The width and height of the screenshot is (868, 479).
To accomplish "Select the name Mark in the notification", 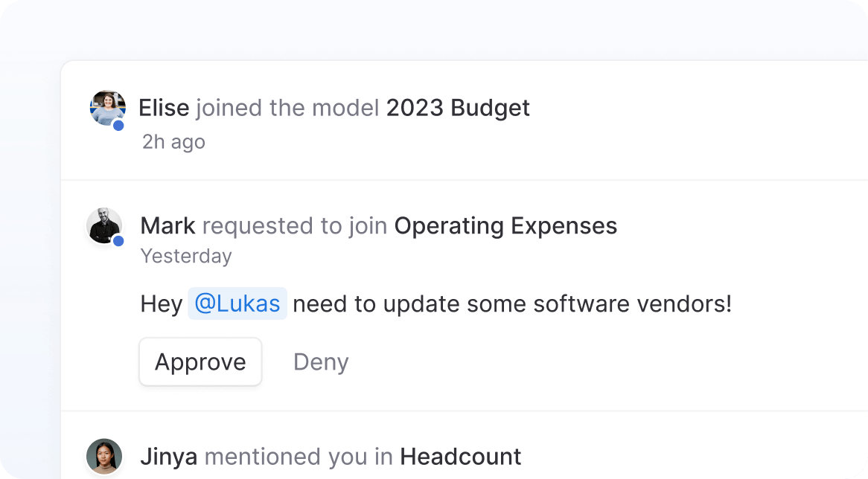I will (167, 225).
